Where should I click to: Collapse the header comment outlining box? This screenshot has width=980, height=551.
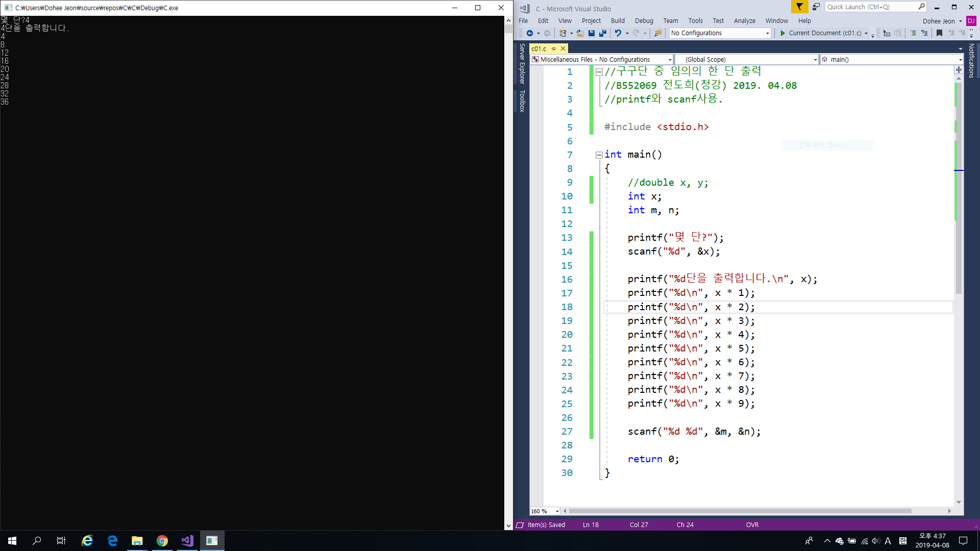pyautogui.click(x=599, y=72)
